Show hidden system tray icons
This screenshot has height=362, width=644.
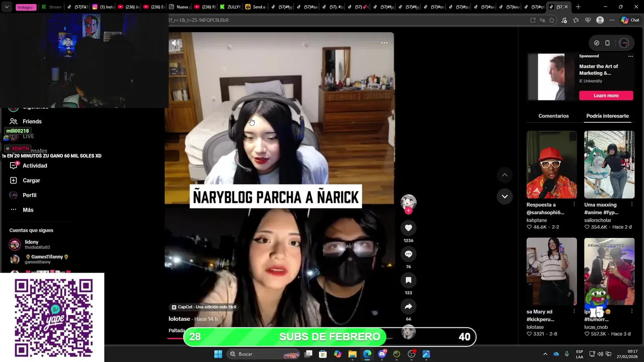coord(545,354)
